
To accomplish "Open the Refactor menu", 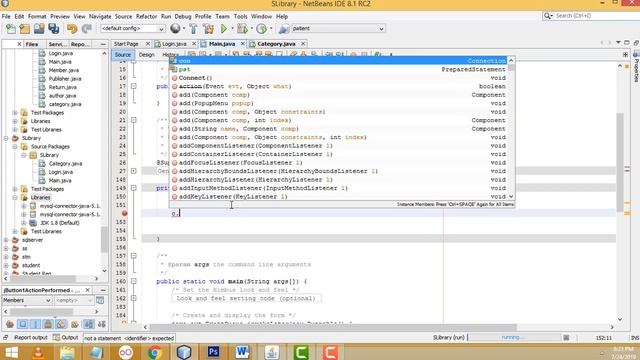I will [146, 16].
